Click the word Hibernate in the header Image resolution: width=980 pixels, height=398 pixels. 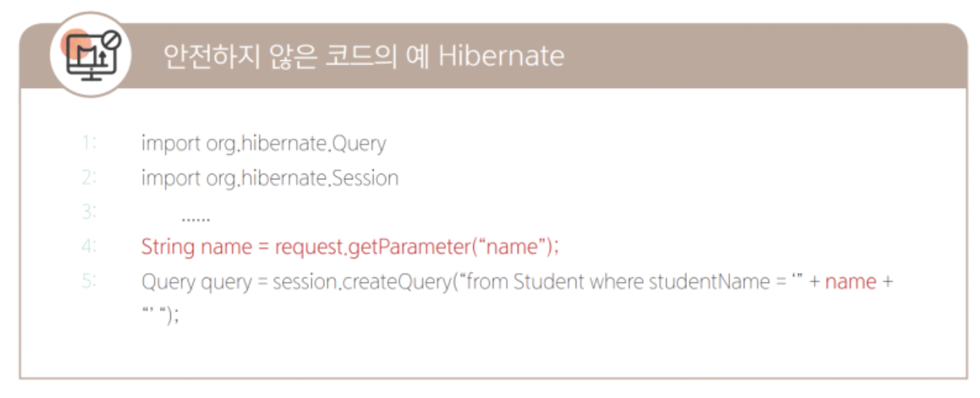point(502,56)
